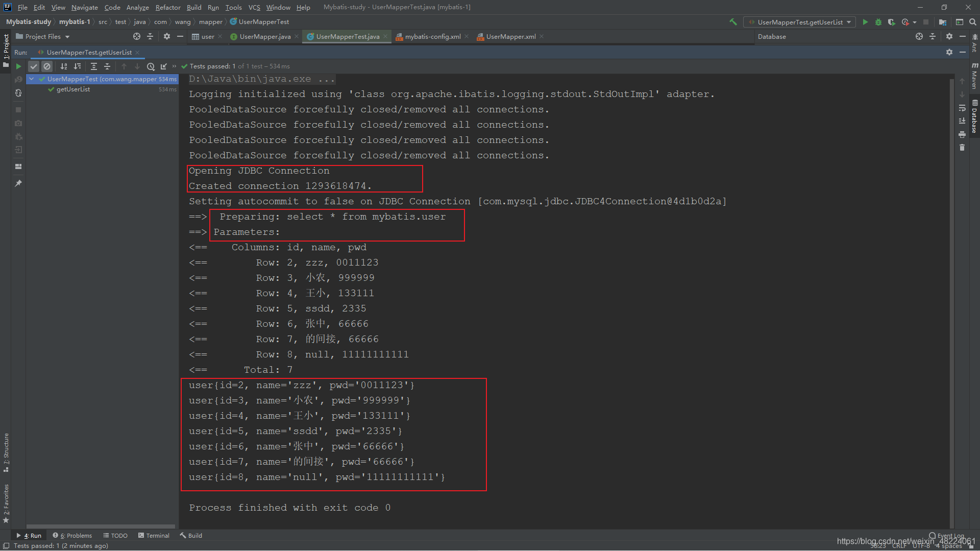Viewport: 980px width, 551px height.
Task: Switch to the UserMapper.java editor tab
Action: (x=264, y=36)
